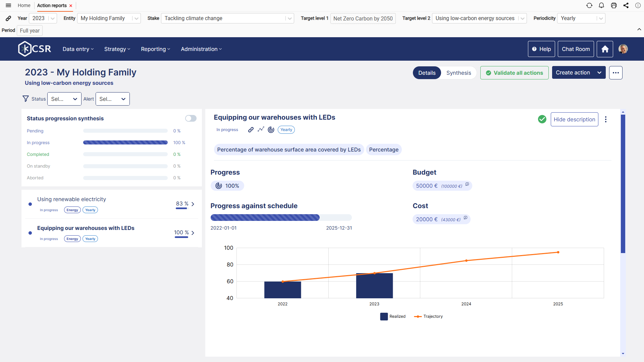The height and width of the screenshot is (362, 644).
Task: Click the link icon under action title
Action: (251, 130)
